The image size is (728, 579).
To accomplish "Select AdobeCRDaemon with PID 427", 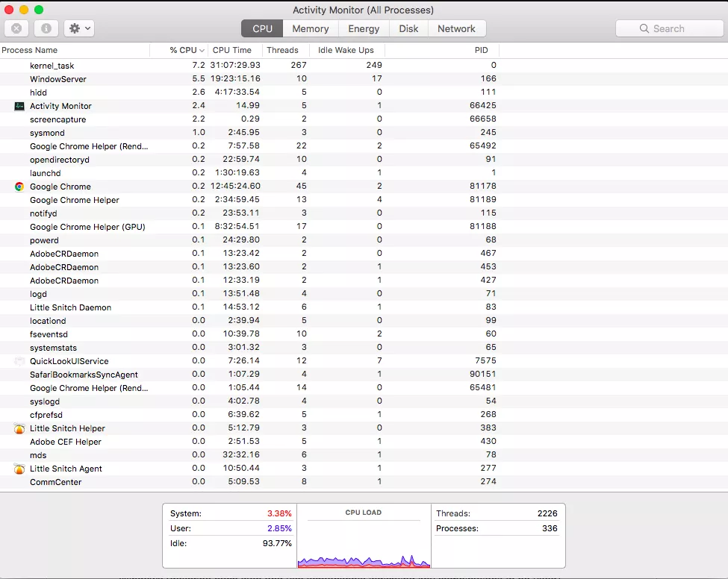I will (364, 281).
